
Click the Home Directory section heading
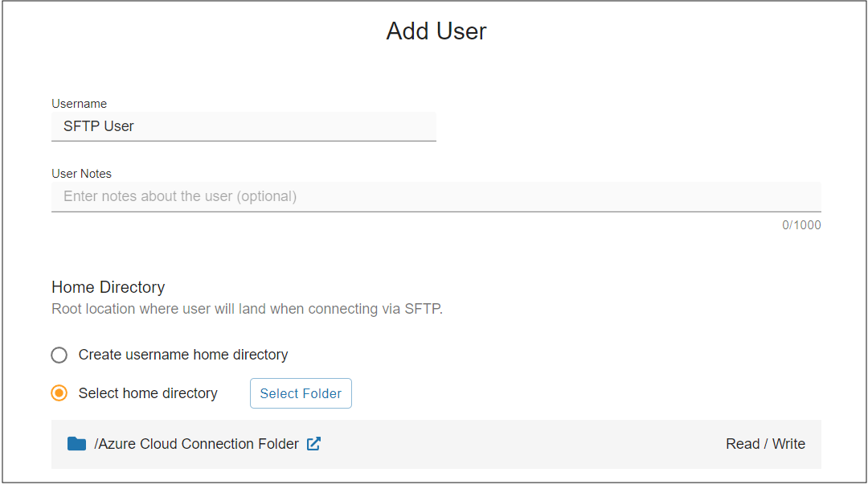108,287
